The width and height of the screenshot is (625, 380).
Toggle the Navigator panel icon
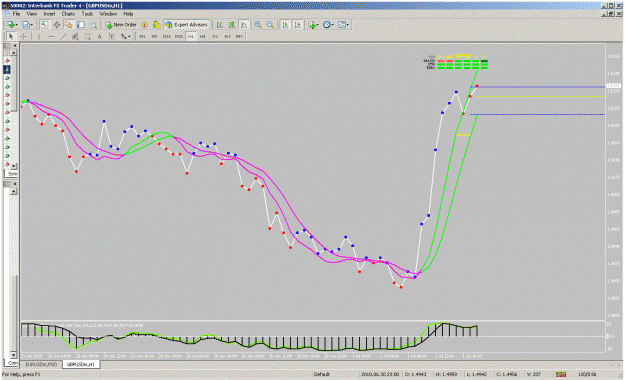click(x=69, y=25)
